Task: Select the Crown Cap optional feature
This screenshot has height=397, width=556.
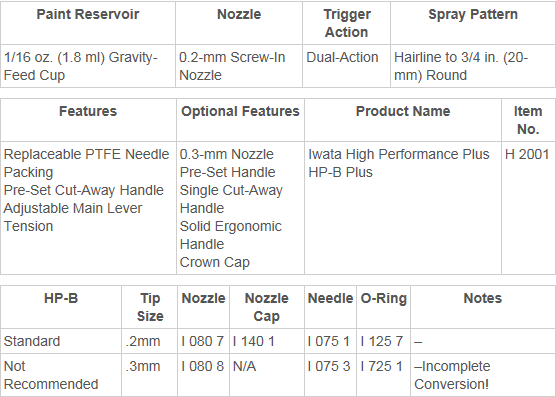Action: click(x=215, y=262)
